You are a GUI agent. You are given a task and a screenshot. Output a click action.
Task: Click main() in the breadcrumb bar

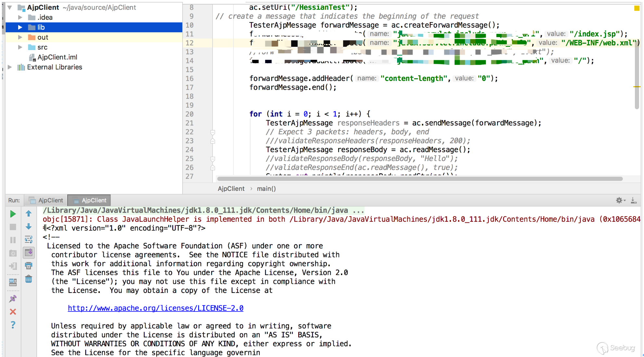(266, 189)
